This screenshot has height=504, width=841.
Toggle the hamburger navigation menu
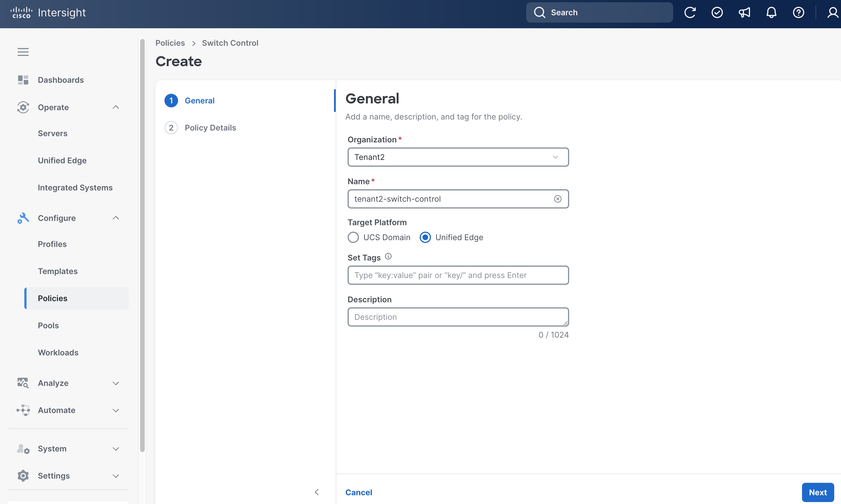[23, 52]
